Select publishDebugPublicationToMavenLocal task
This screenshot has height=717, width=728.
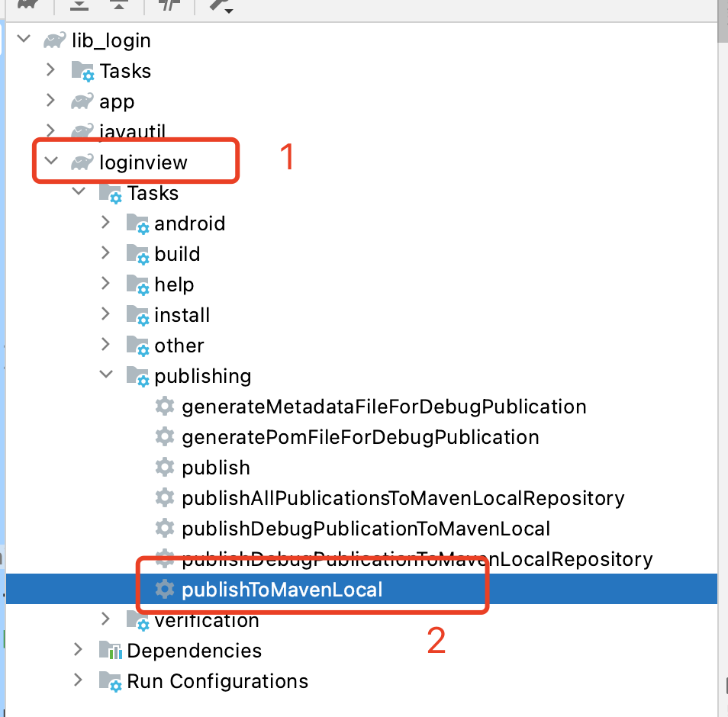(366, 529)
